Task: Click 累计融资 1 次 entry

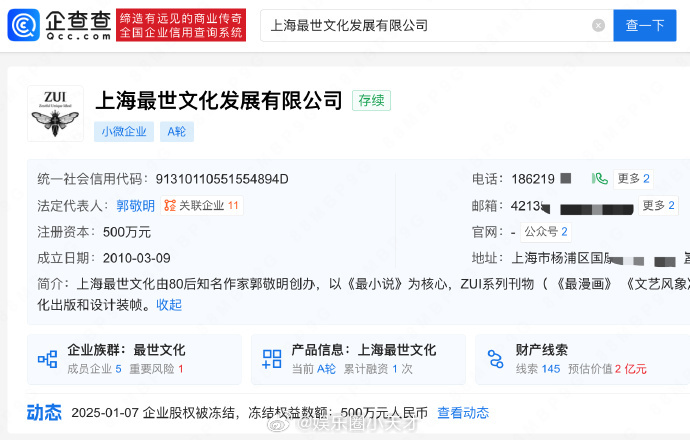Action: [x=378, y=369]
